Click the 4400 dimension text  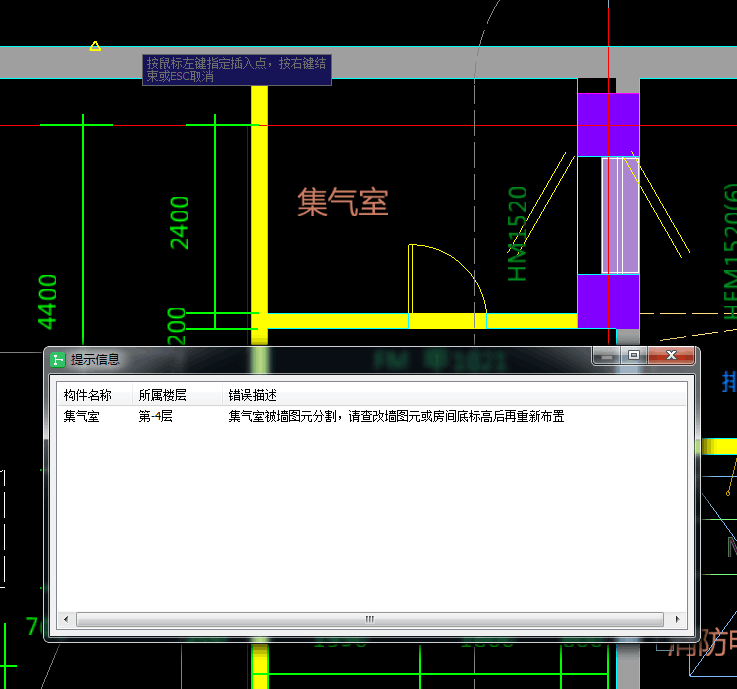pyautogui.click(x=47, y=302)
